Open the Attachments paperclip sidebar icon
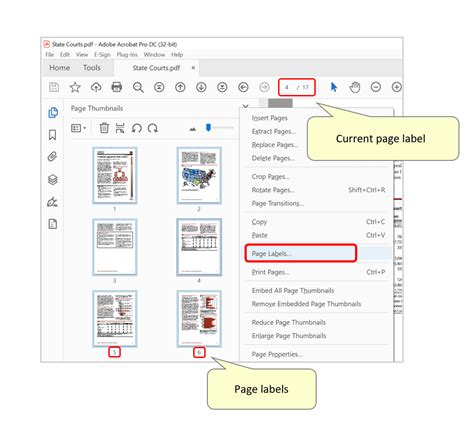Image resolution: width=474 pixels, height=426 pixels. (53, 156)
